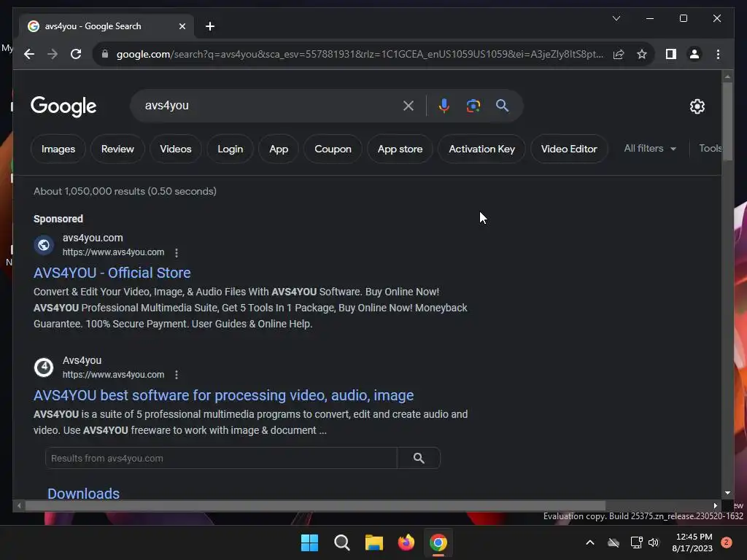This screenshot has width=747, height=560.
Task: Go to Google home via logo
Action: (63, 106)
